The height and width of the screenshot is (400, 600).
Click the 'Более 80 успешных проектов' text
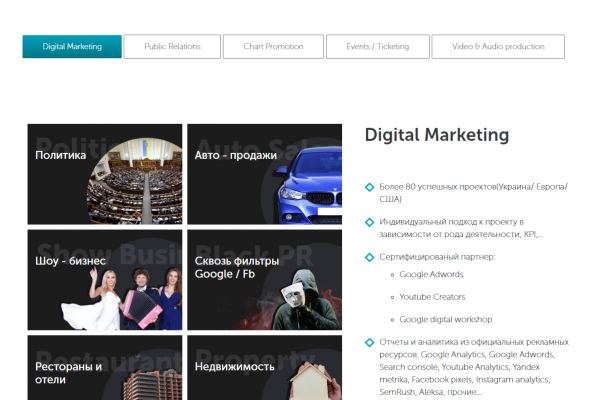474,193
